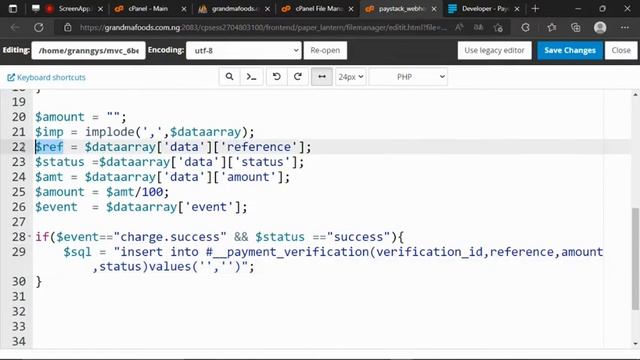View site information lock icon
Viewport: 640px width, 360px height.
[x=68, y=28]
